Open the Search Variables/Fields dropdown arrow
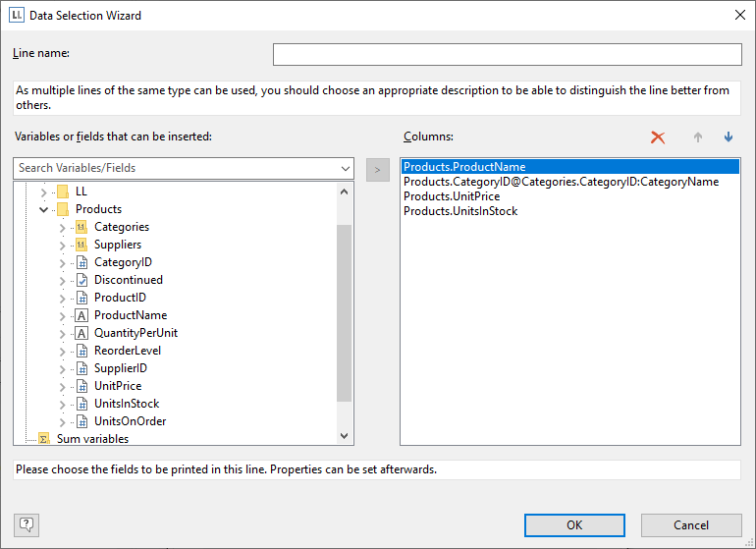The width and height of the screenshot is (756, 549). (x=344, y=169)
